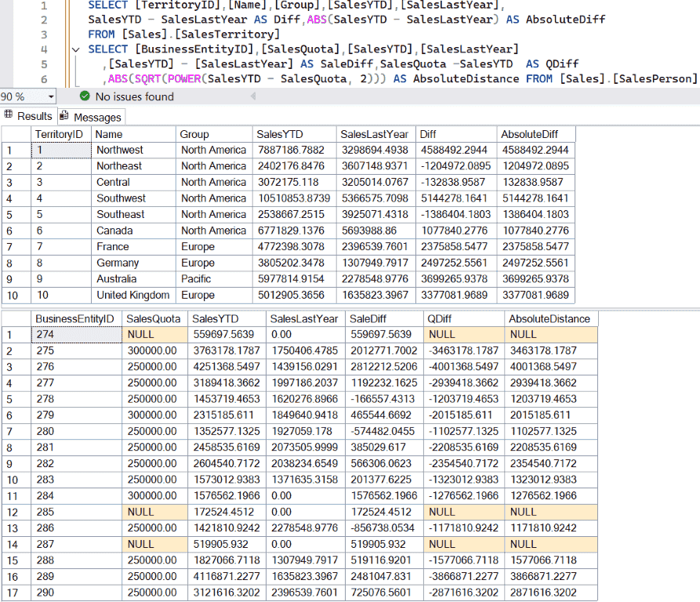Image resolution: width=700 pixels, height=602 pixels.
Task: Select row 1 in the territory results grid
Action: coord(14,150)
